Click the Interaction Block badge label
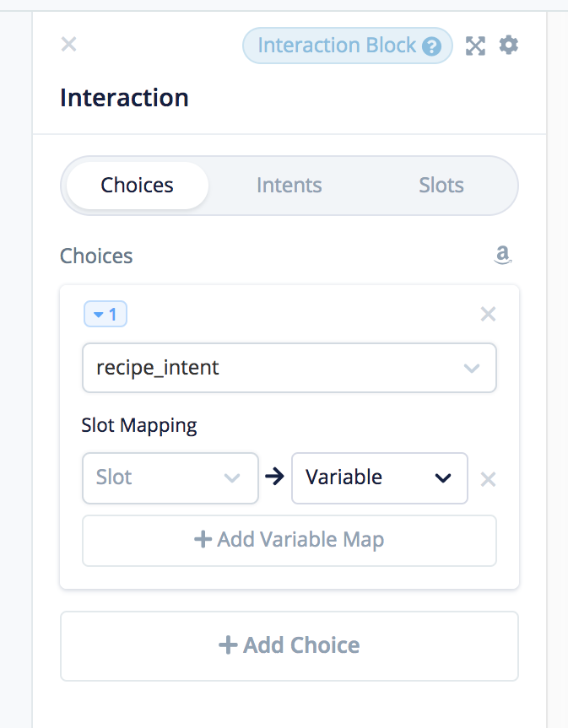Screen dimensions: 568x728 pyautogui.click(x=336, y=46)
